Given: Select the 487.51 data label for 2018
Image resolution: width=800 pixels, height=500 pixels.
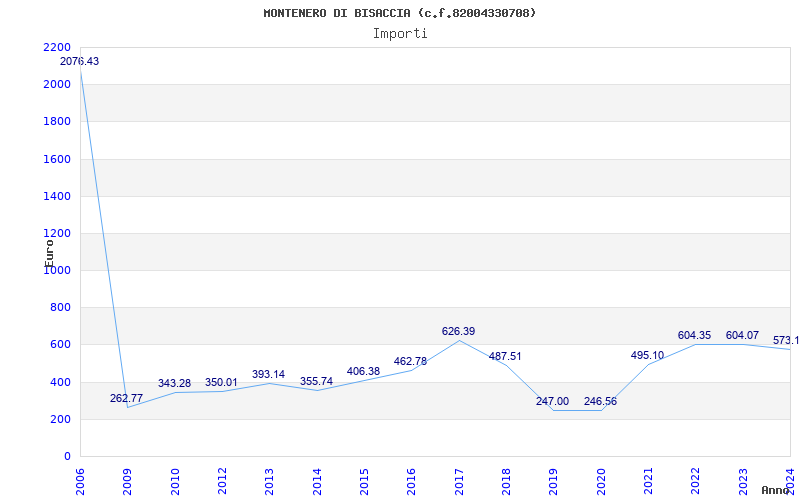Looking at the screenshot, I should coord(505,357).
